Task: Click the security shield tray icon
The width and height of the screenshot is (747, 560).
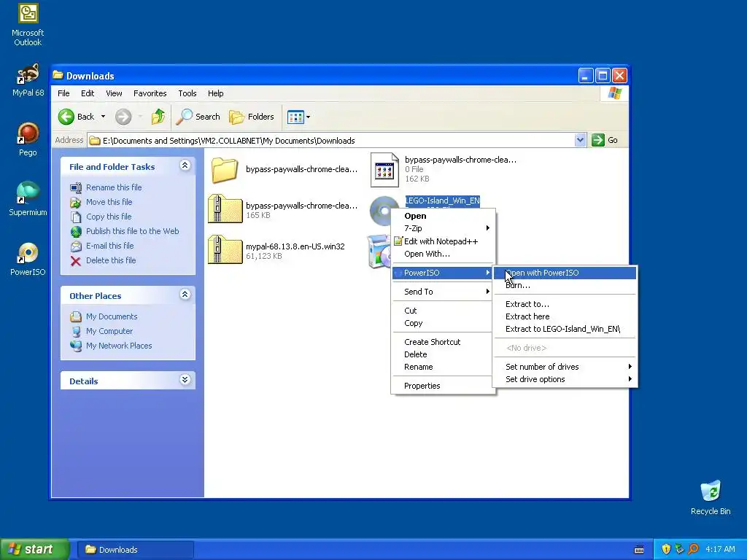Action: tap(666, 549)
